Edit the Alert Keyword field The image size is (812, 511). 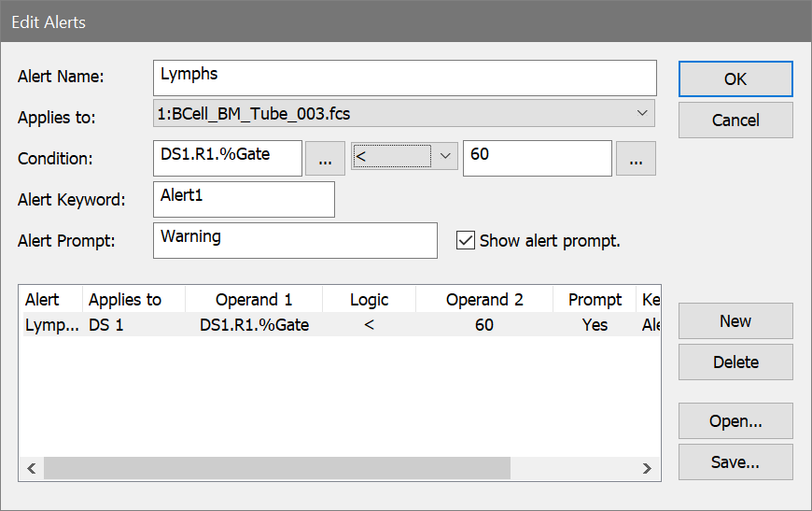pos(243,199)
